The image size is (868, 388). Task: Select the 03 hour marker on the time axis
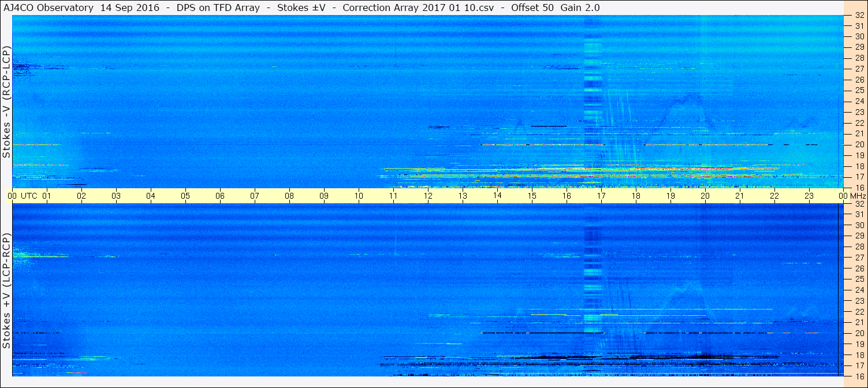click(116, 196)
